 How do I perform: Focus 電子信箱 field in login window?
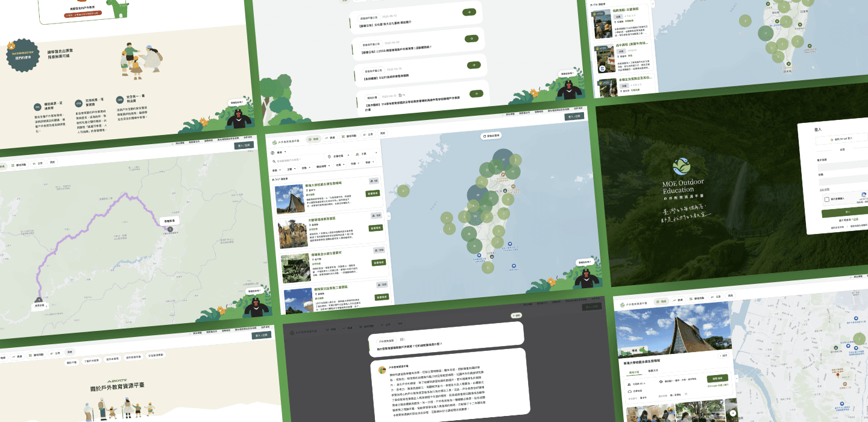(x=843, y=166)
